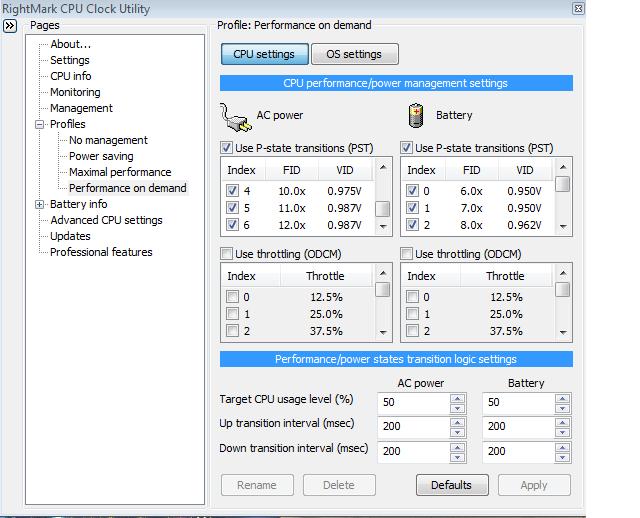Switch to the OS settings tab

[x=355, y=54]
